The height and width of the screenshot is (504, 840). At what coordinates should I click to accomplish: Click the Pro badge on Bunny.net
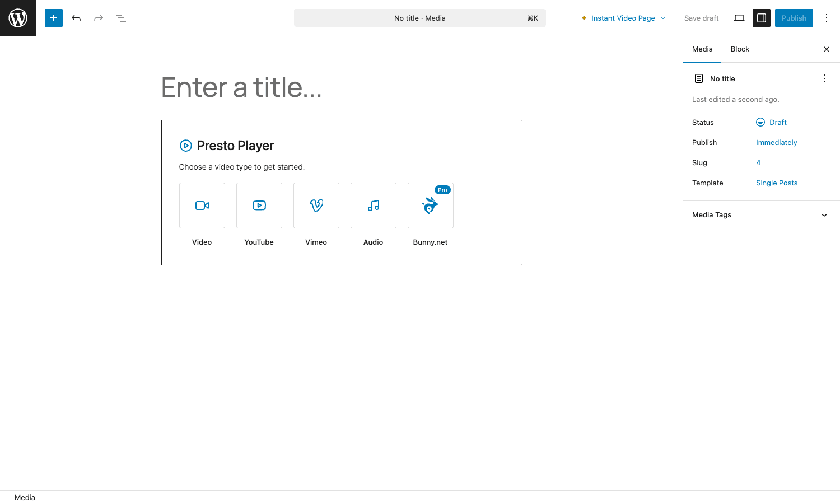point(442,190)
